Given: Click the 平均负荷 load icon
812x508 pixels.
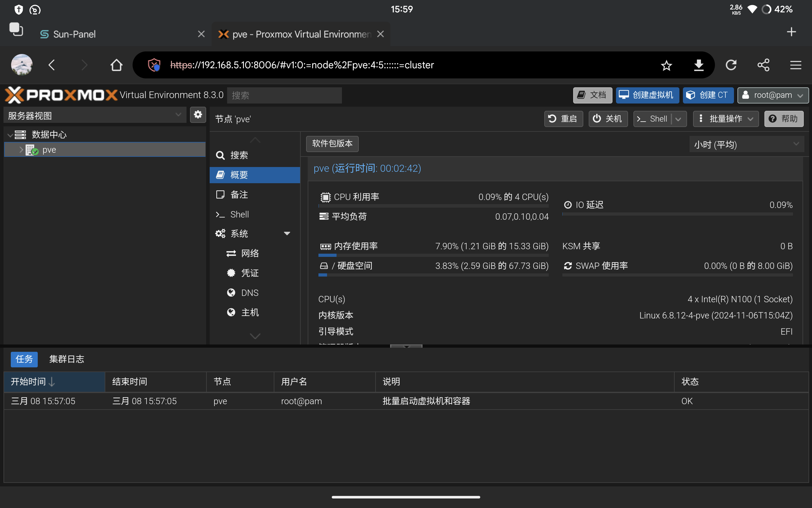Looking at the screenshot, I should pyautogui.click(x=324, y=216).
